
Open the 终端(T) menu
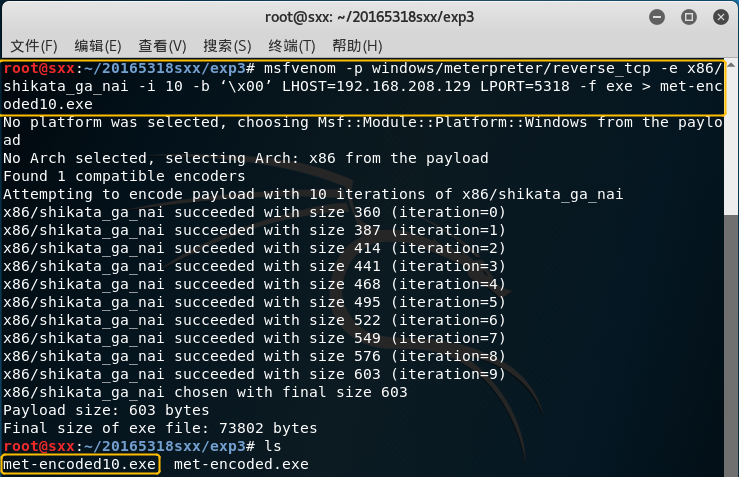tap(292, 46)
